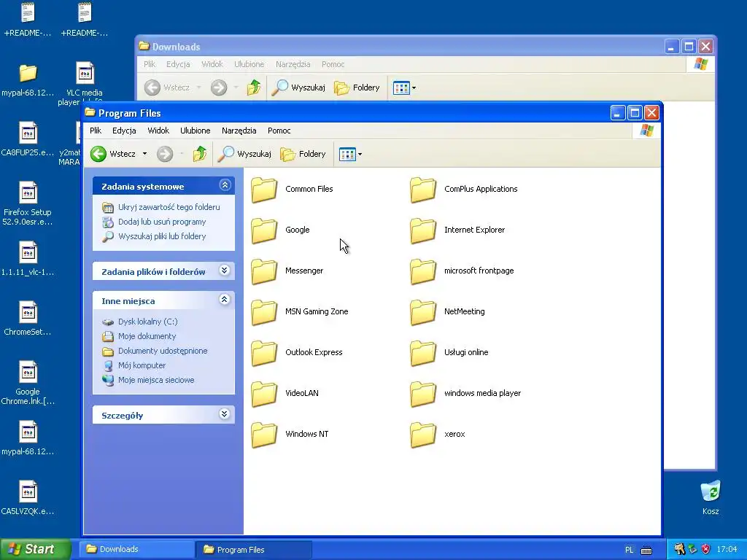Screen dimensions: 747x560
Task: Select the Messenger folder icon
Action: (264, 271)
